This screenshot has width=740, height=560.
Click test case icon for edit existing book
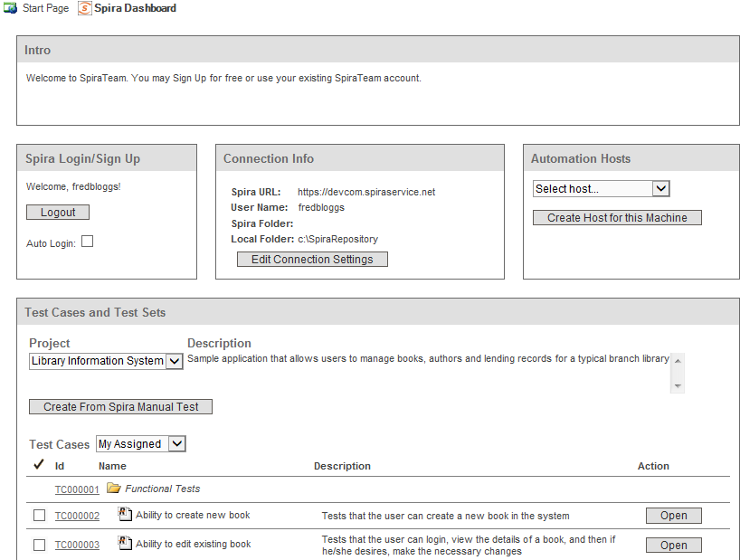coord(125,544)
